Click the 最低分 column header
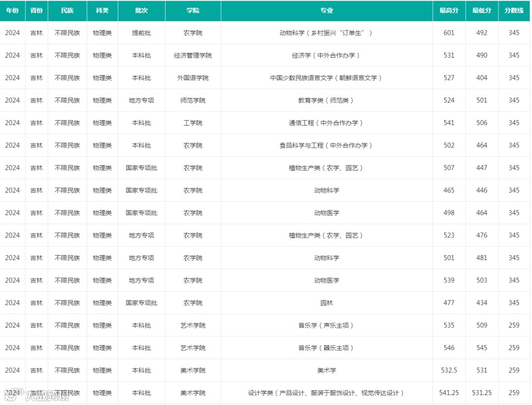Screen dimensions: 532x405 point(482,10)
